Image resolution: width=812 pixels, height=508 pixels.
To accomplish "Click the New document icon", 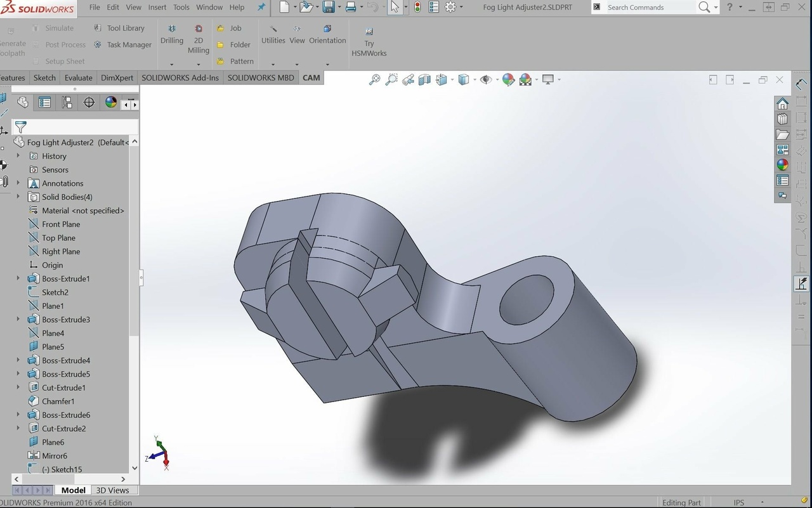I will 284,7.
